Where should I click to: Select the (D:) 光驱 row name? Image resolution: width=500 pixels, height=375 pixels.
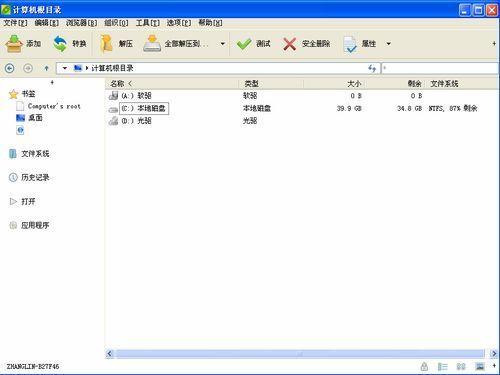[x=136, y=121]
